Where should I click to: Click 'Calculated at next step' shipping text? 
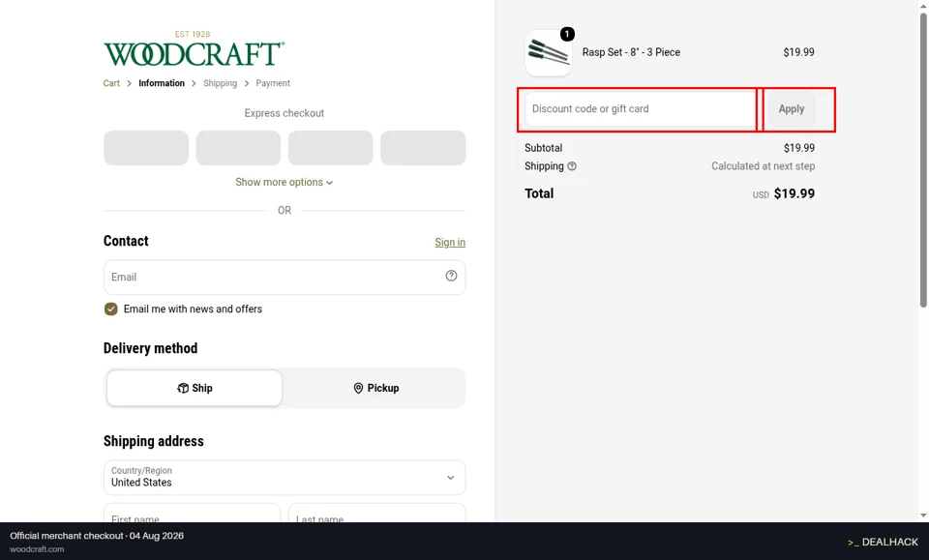(x=764, y=166)
